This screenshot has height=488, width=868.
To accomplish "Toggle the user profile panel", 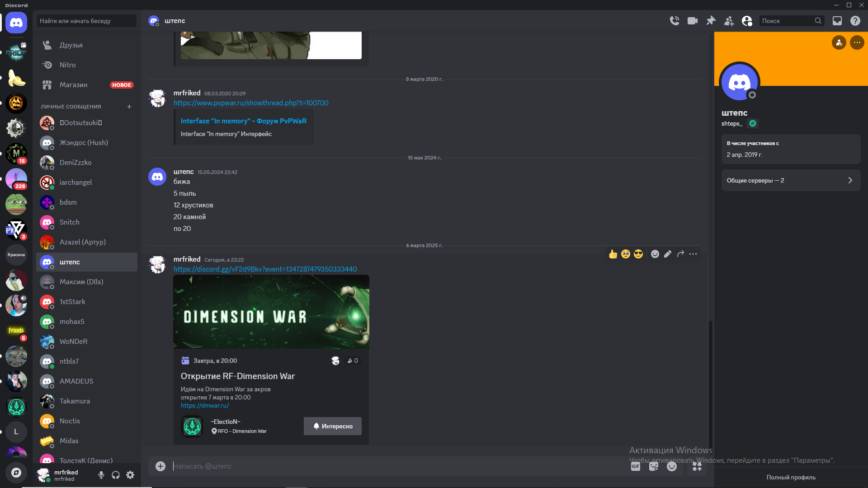I will click(747, 21).
